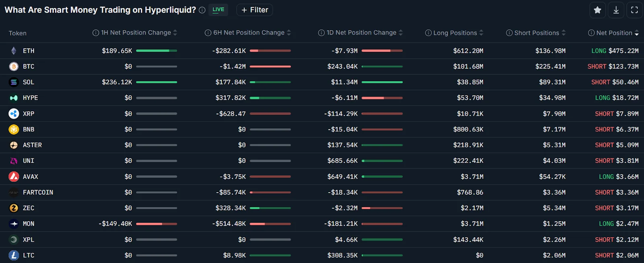644x263 pixels.
Task: Click the info icon beside the title
Action: (x=202, y=10)
